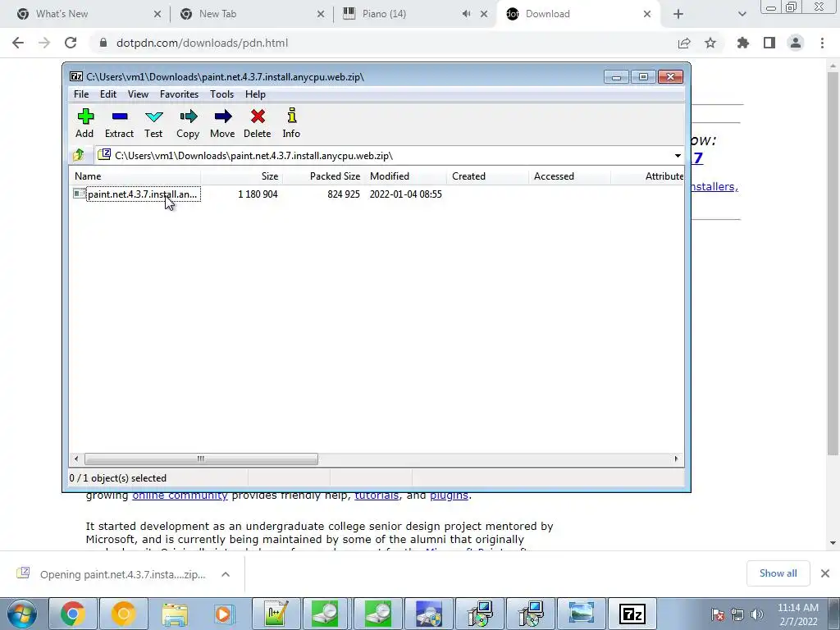Dismiss the Chrome downloads bar

[825, 573]
